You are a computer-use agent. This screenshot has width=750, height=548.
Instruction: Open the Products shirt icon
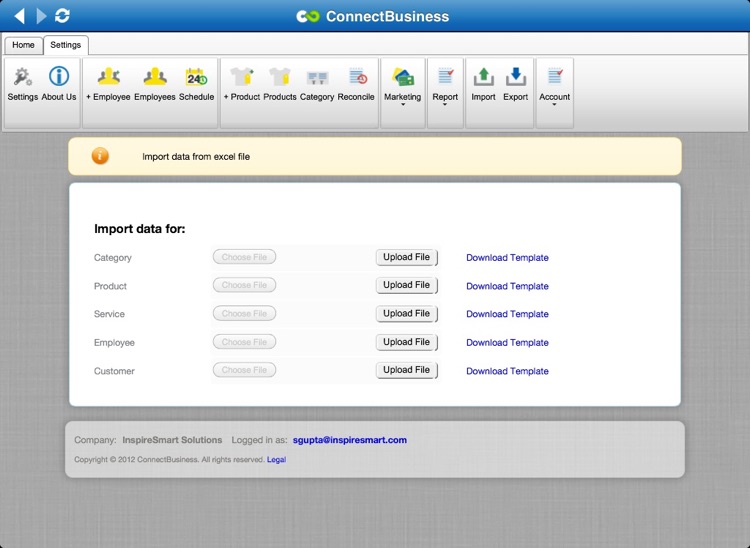[x=280, y=77]
